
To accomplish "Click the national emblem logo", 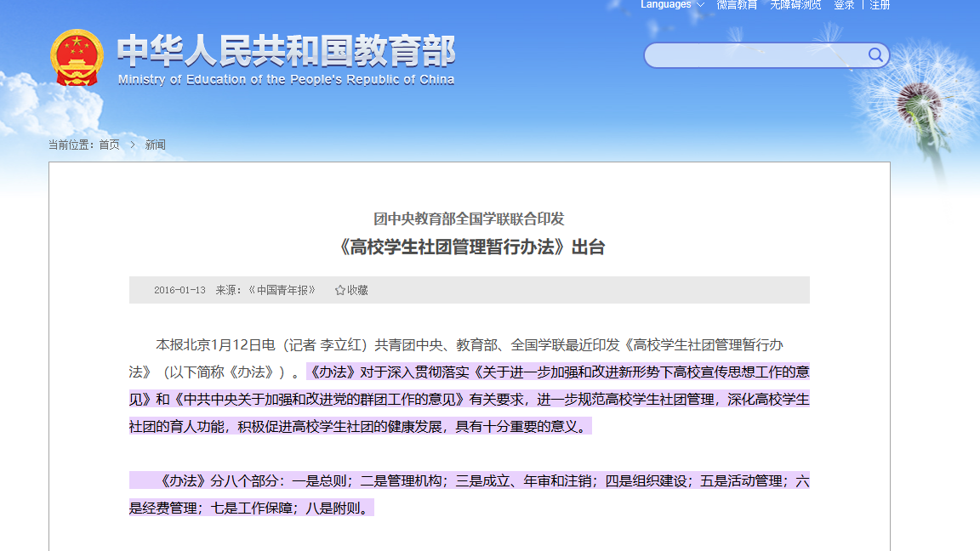I will [x=77, y=58].
